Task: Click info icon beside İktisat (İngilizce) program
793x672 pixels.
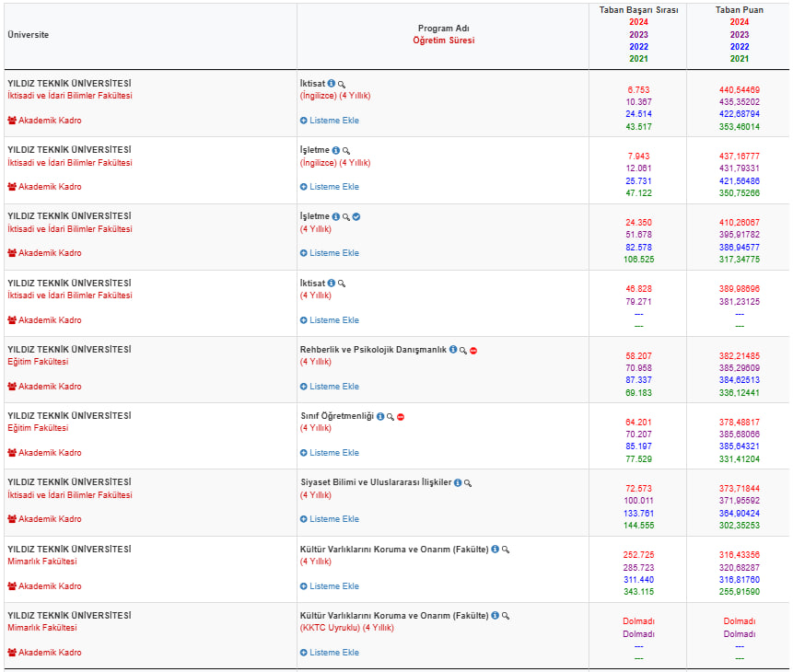Action: [x=332, y=84]
